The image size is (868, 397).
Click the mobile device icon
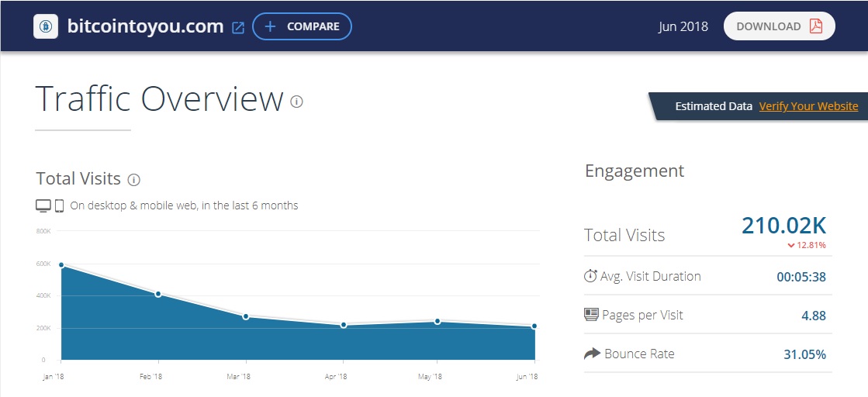59,206
